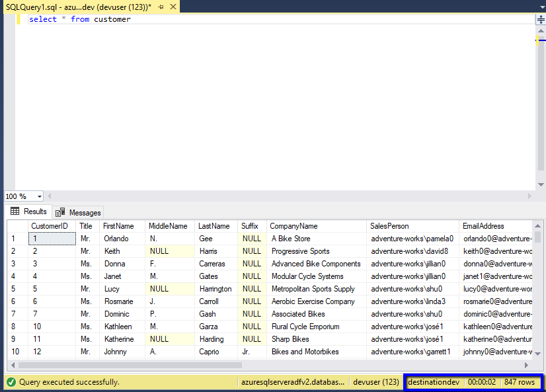Click the Results grid icon
The height and width of the screenshot is (392, 546).
(x=15, y=212)
